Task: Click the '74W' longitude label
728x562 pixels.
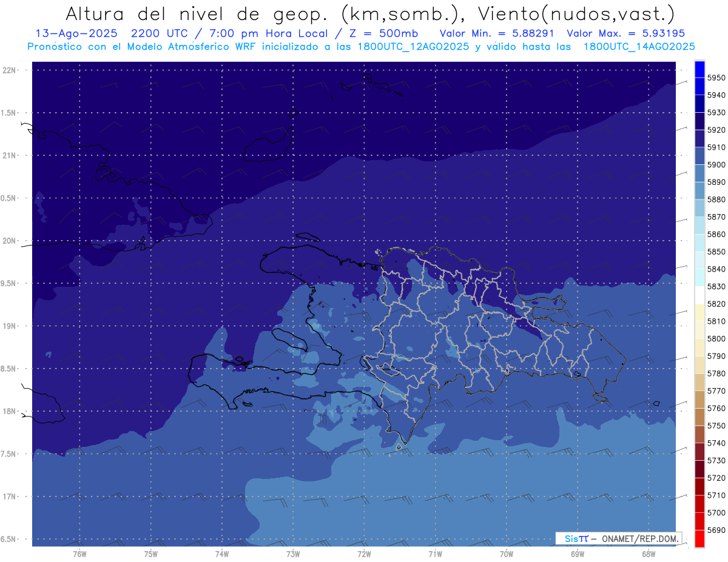Action: [221, 554]
